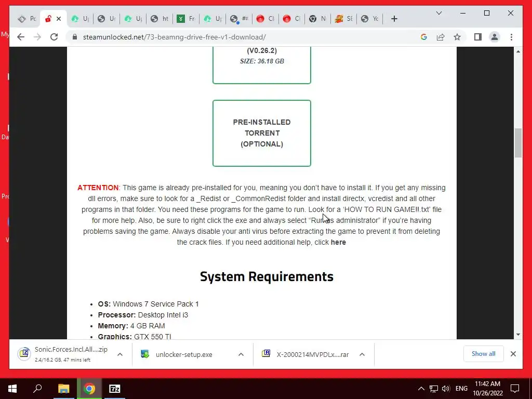Switch to the 'N' Chrome tab
Screen dimensions: 532x399
(318, 19)
